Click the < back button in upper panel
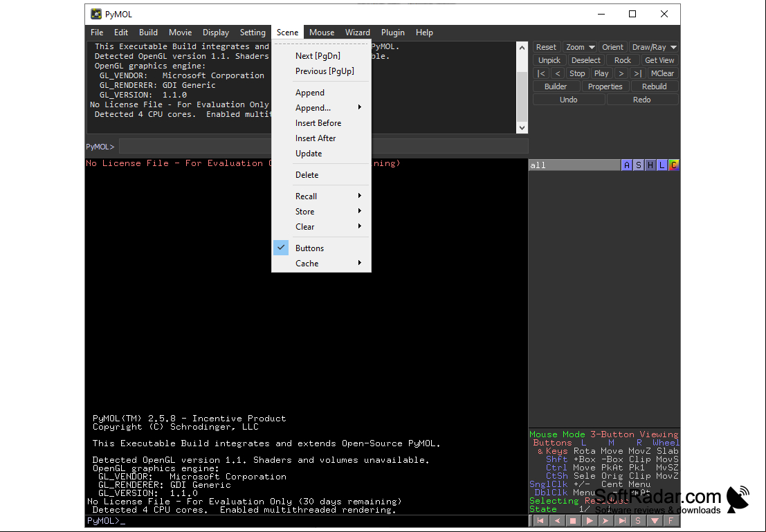This screenshot has width=766, height=532. (558, 73)
